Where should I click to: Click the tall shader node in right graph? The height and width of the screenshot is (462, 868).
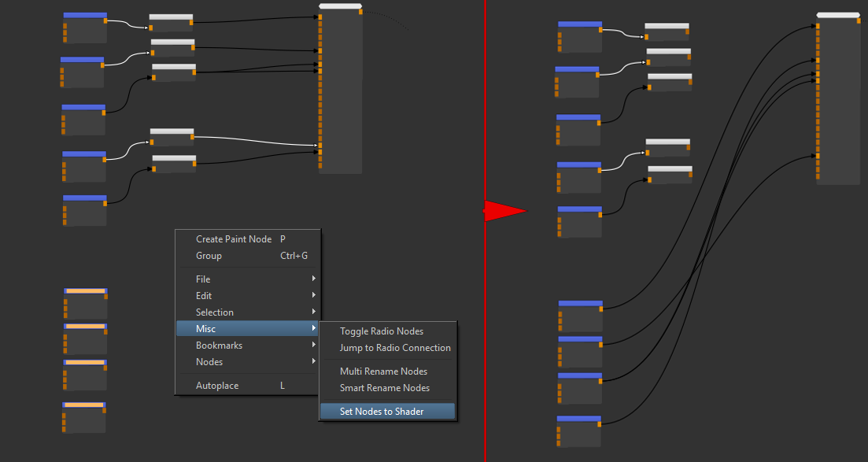(838, 101)
